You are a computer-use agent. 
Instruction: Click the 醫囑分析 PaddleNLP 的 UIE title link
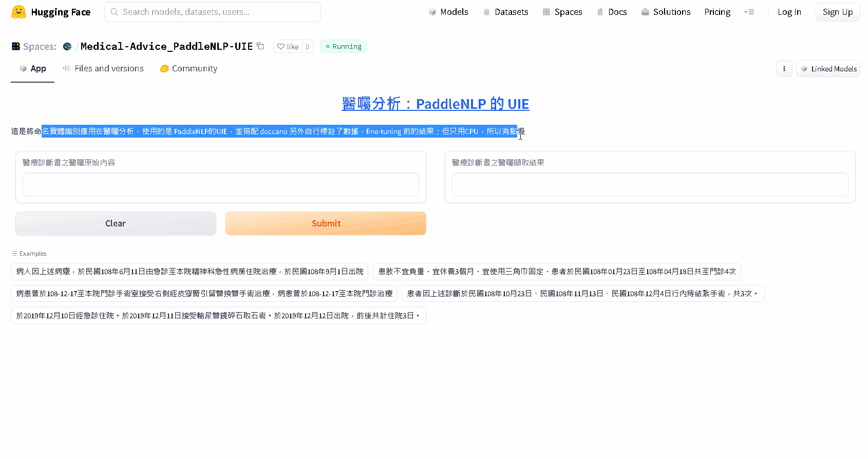pos(435,104)
